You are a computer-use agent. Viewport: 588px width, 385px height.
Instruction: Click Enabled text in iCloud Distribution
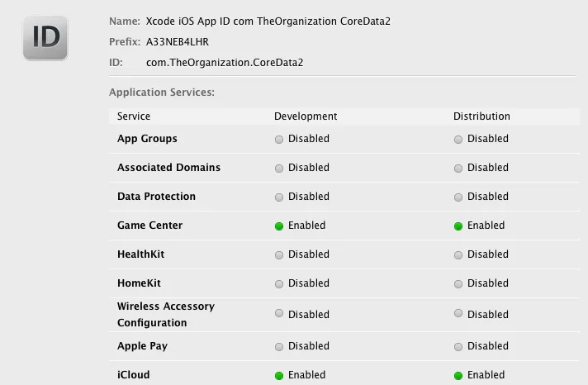(486, 374)
